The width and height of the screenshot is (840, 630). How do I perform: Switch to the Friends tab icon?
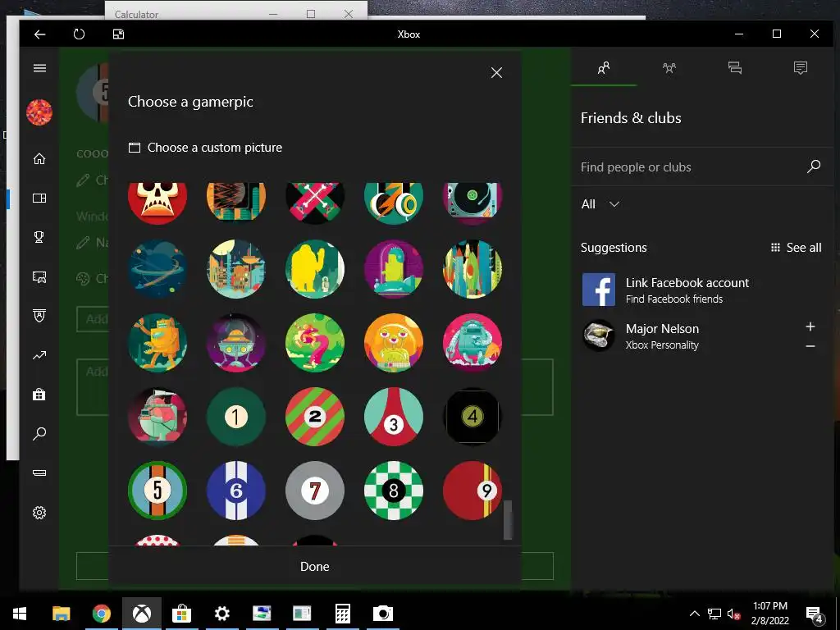pyautogui.click(x=604, y=68)
